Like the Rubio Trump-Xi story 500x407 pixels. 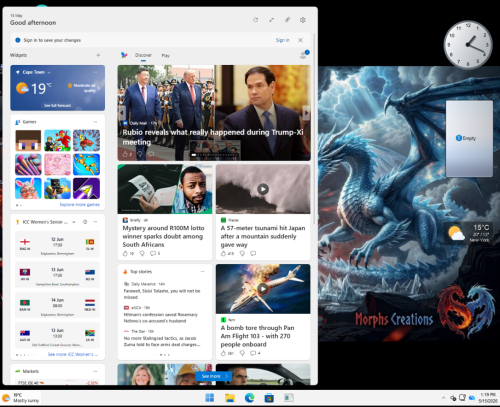point(125,154)
